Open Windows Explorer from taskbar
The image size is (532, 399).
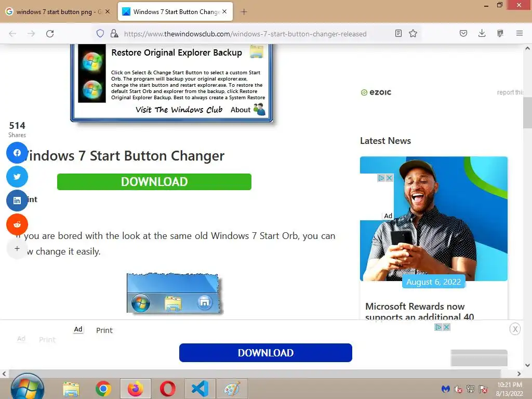[71, 389]
